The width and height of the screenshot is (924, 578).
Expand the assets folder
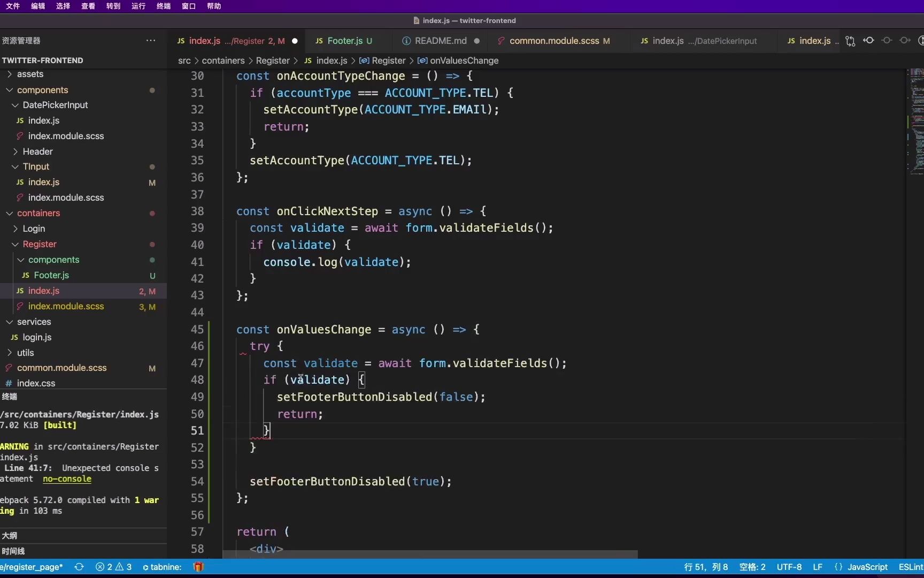click(83, 74)
